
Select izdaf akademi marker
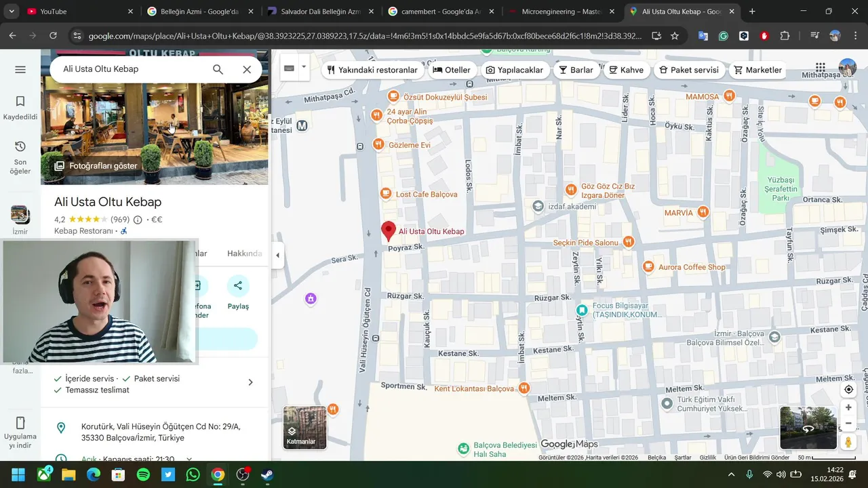click(x=538, y=205)
